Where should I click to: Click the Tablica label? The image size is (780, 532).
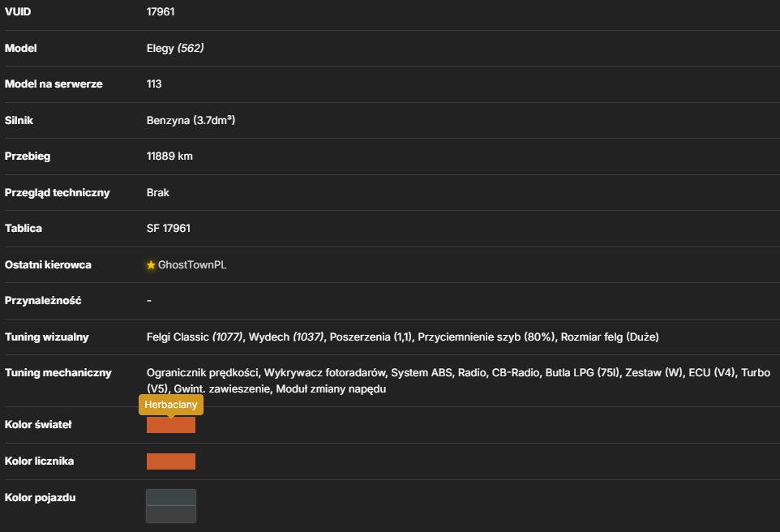pos(24,229)
